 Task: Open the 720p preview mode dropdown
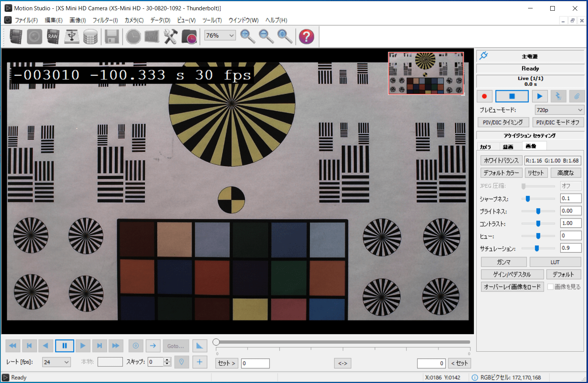(559, 110)
